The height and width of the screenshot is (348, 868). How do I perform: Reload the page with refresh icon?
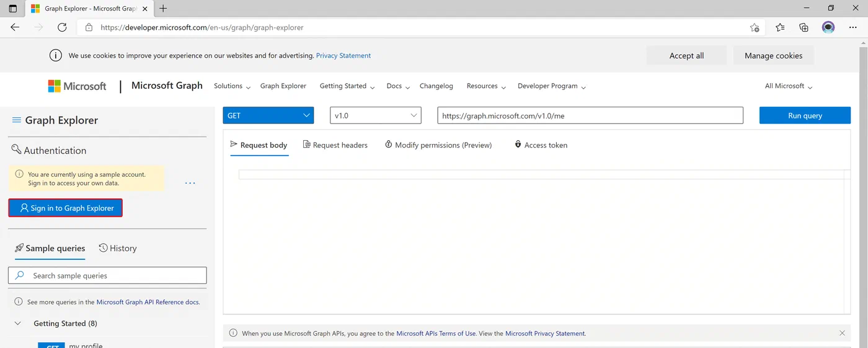[62, 27]
